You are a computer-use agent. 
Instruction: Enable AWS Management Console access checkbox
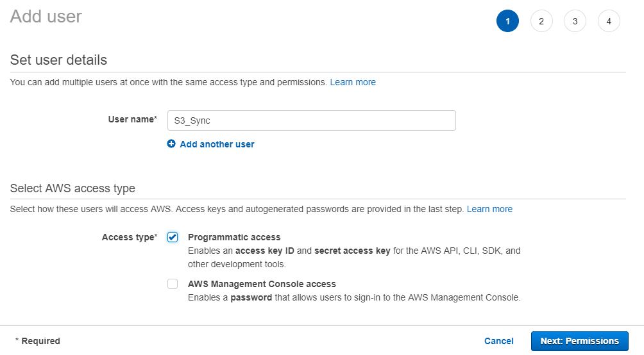pyautogui.click(x=173, y=284)
